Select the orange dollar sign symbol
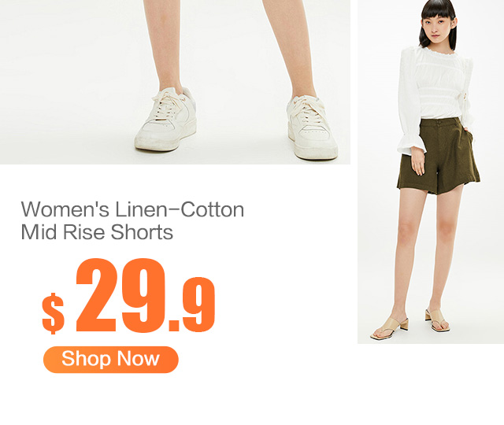This screenshot has width=504, height=425. (53, 313)
